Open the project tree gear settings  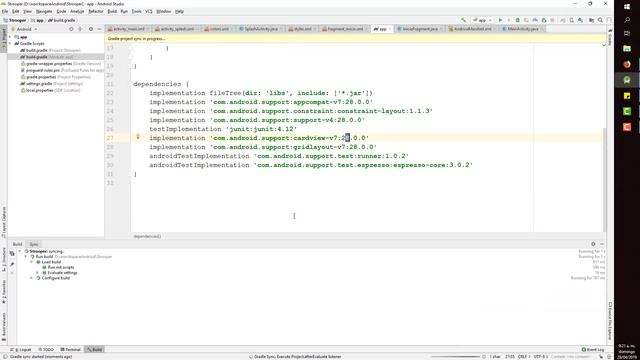coord(91,29)
